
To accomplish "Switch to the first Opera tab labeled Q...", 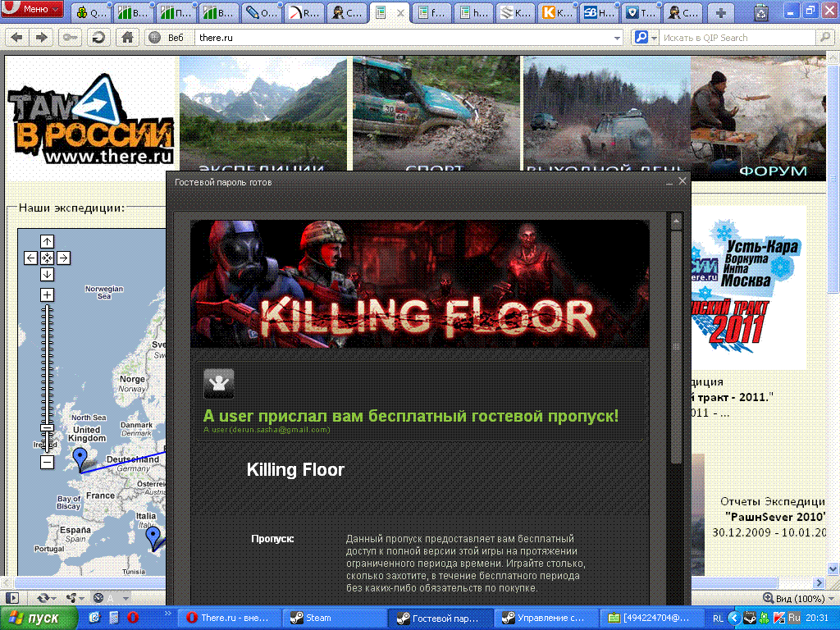I will [x=92, y=13].
